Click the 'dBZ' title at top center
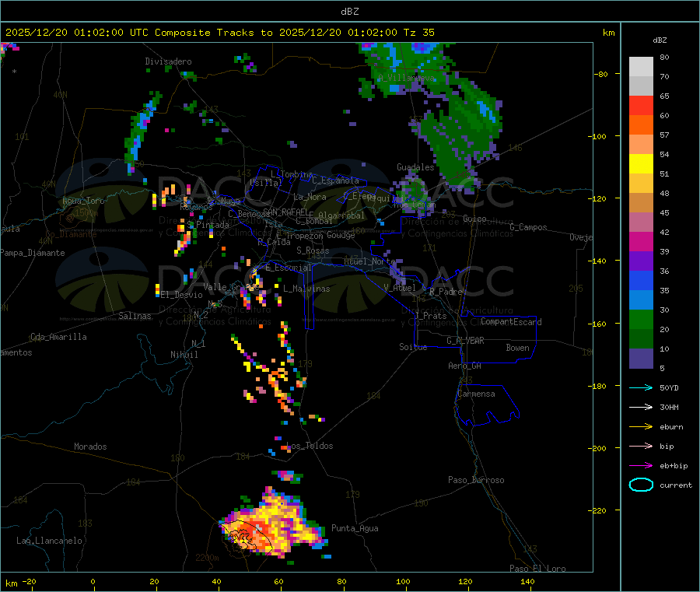The width and height of the screenshot is (700, 592). (349, 12)
